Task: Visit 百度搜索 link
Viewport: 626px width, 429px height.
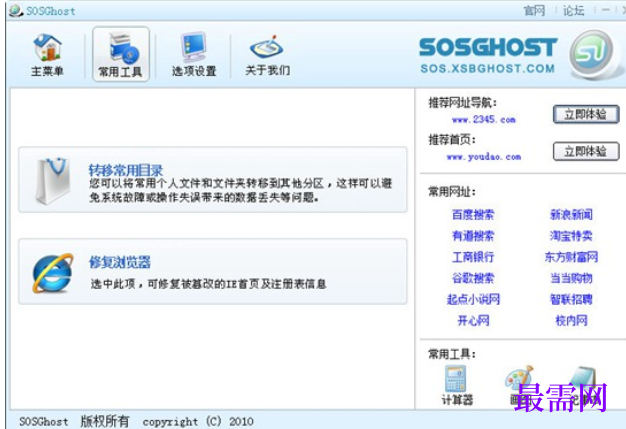Action: coord(473,215)
